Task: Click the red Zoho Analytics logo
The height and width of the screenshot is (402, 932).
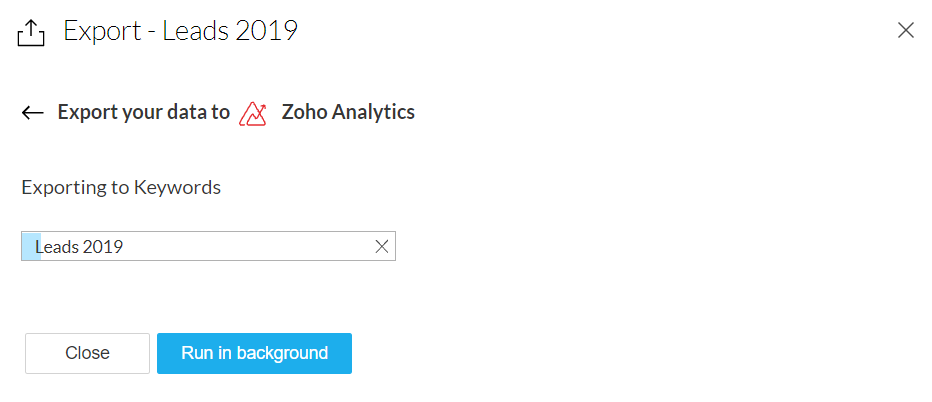Action: pyautogui.click(x=253, y=113)
